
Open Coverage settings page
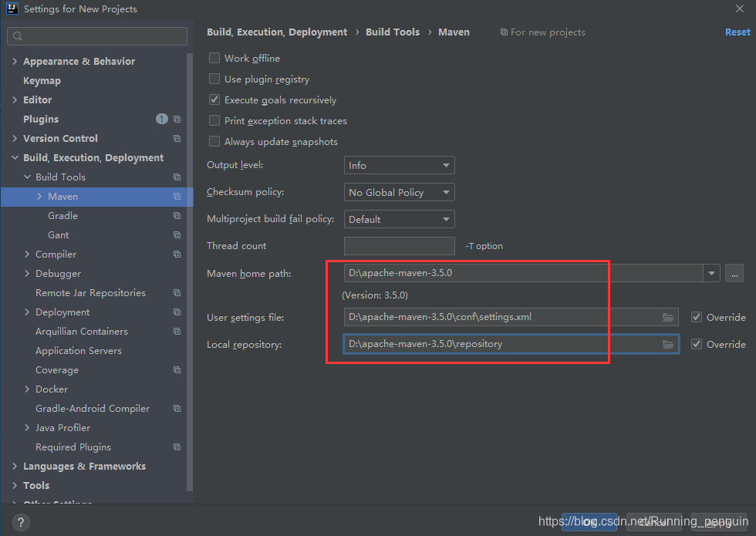click(57, 369)
